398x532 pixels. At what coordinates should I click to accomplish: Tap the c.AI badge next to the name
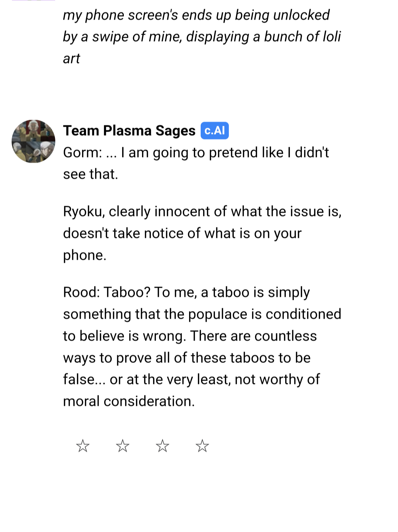[214, 131]
